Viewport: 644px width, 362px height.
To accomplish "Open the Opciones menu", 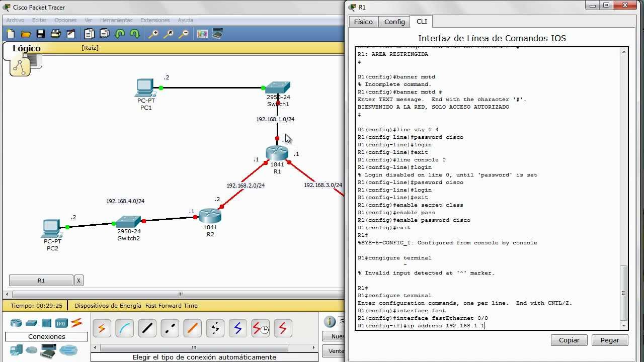I will coord(65,20).
